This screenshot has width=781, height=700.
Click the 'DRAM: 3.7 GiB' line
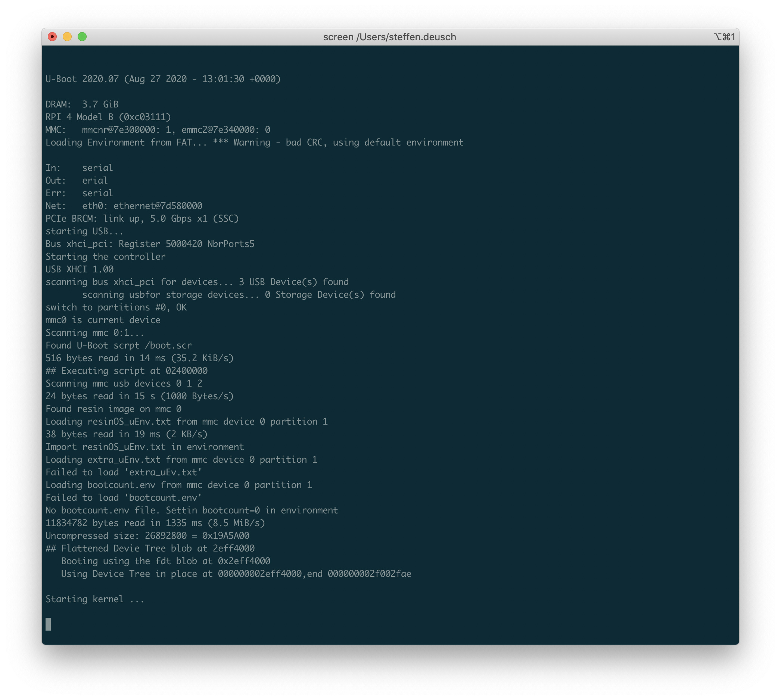click(x=82, y=104)
